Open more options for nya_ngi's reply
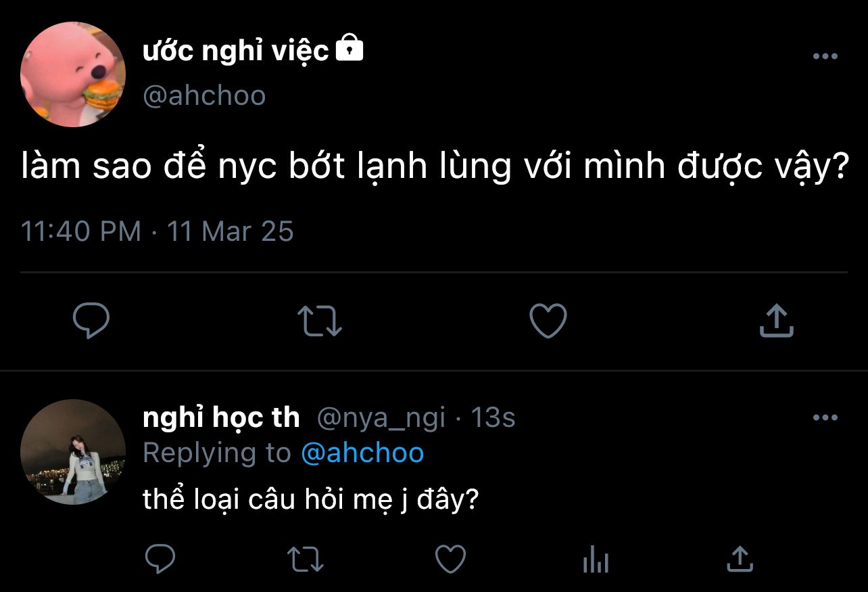 (x=825, y=418)
